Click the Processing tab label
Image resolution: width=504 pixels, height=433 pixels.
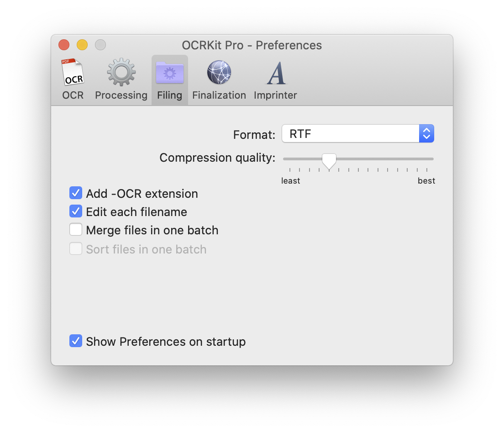(x=121, y=95)
